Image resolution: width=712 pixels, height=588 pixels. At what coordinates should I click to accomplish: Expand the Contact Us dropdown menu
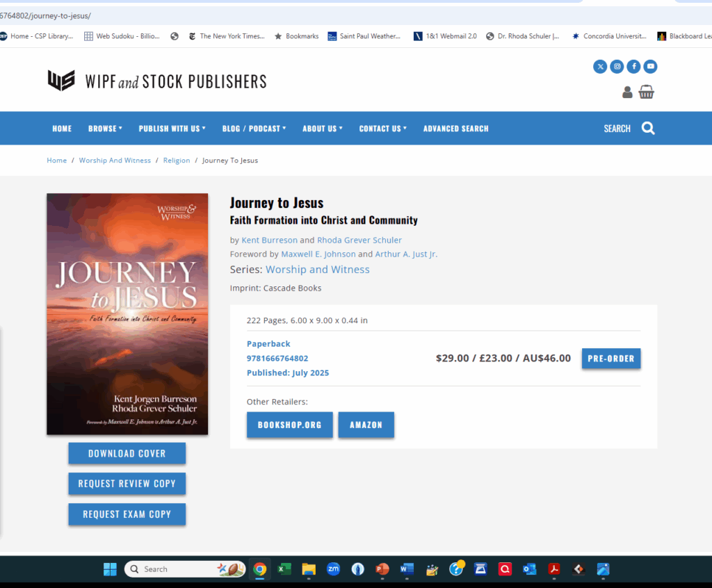383,129
